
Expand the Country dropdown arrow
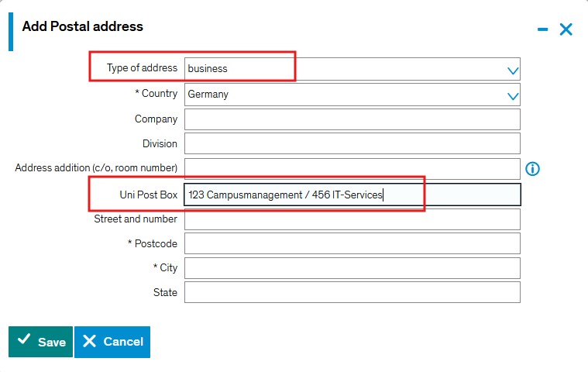(x=512, y=95)
